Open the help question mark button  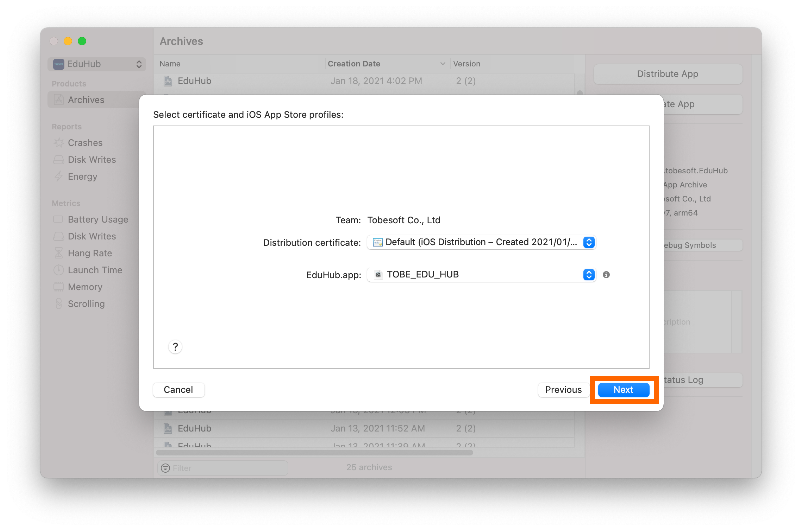click(175, 347)
